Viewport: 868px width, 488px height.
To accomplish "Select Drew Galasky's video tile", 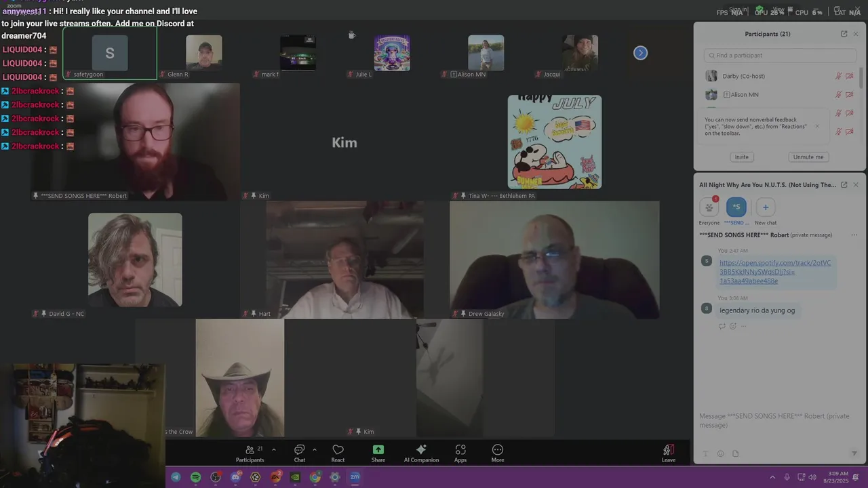I will tap(555, 260).
